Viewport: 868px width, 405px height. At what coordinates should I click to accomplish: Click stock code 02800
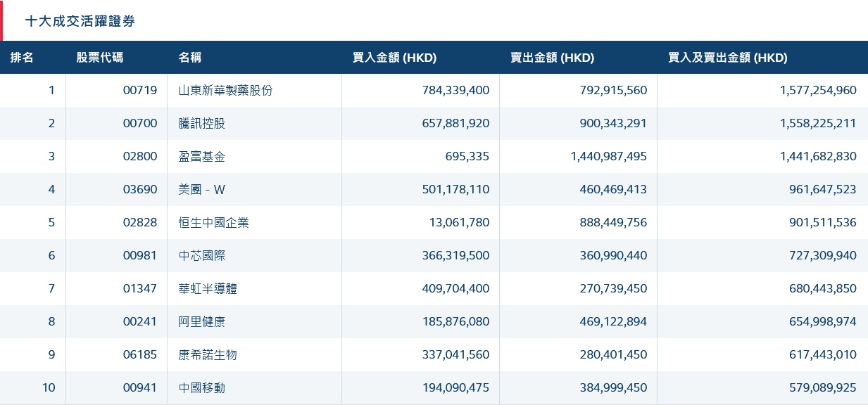pyautogui.click(x=140, y=156)
